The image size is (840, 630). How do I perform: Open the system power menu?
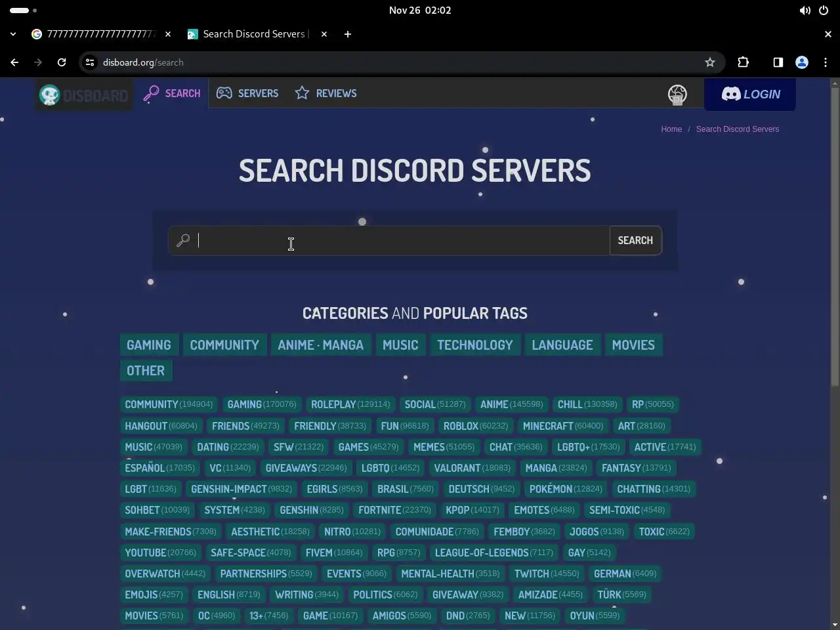(x=823, y=10)
